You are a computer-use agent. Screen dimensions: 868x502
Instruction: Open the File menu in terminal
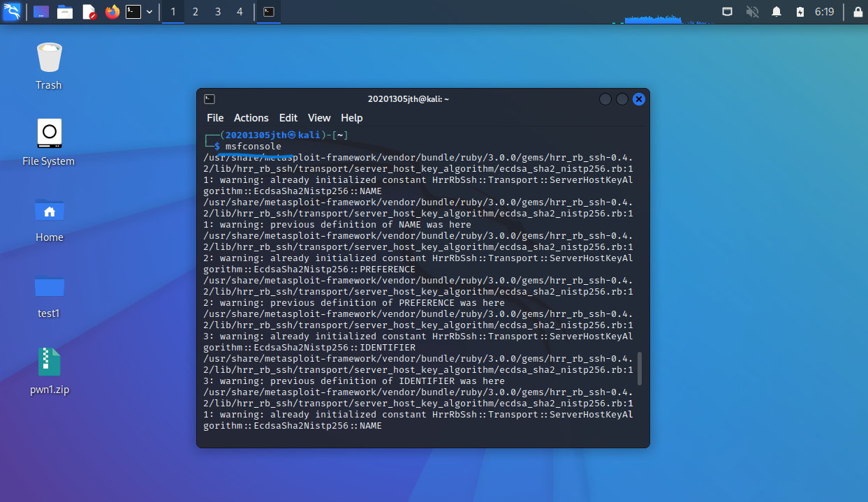click(x=215, y=118)
